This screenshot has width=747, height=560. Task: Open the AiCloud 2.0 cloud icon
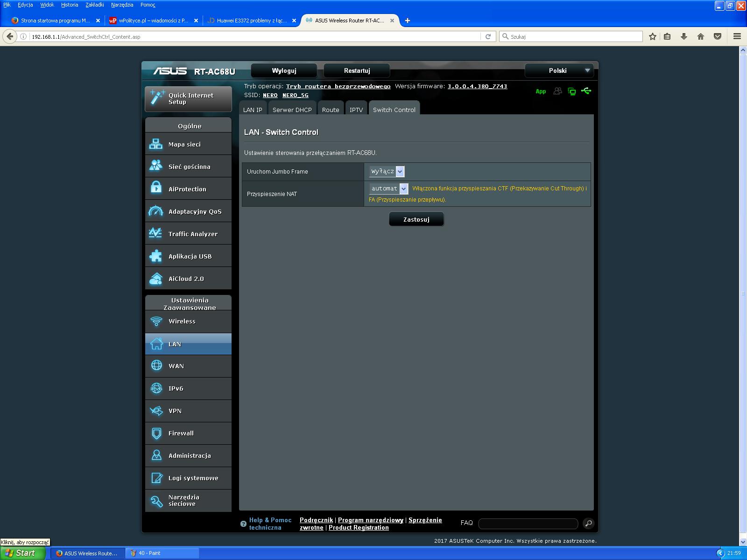click(156, 279)
